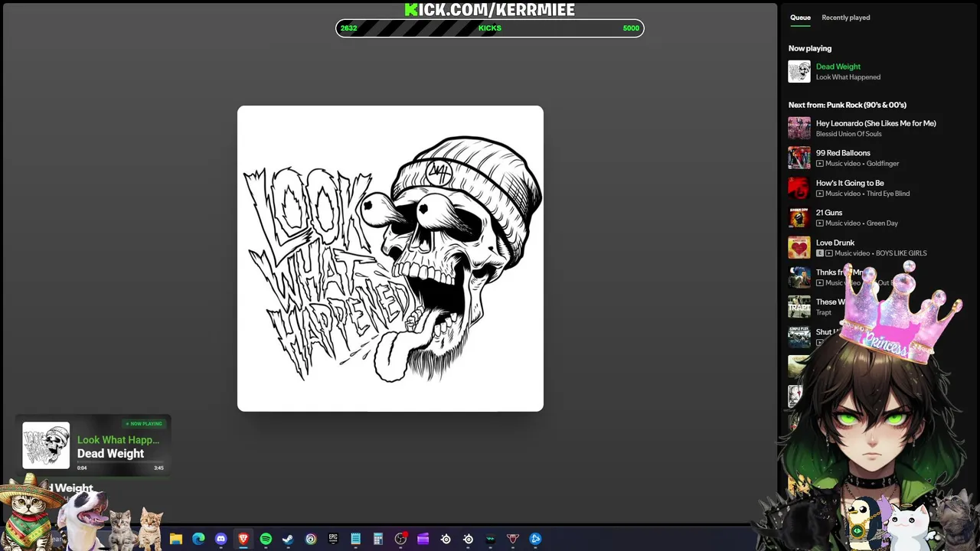This screenshot has height=551, width=980.
Task: Click the now playing widget progress bar
Action: tap(120, 461)
